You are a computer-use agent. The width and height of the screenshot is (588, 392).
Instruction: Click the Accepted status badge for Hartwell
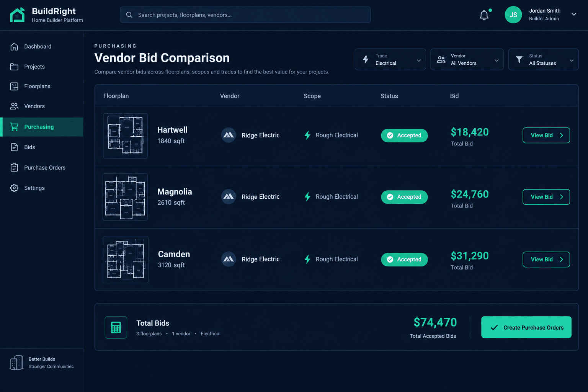point(404,135)
